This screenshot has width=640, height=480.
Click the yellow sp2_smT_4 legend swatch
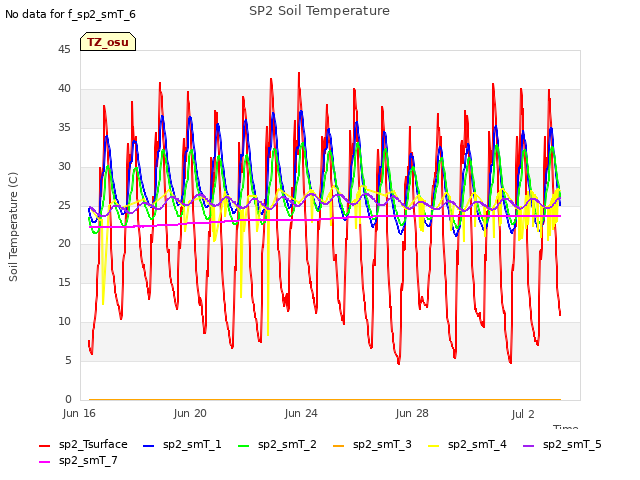point(434,446)
